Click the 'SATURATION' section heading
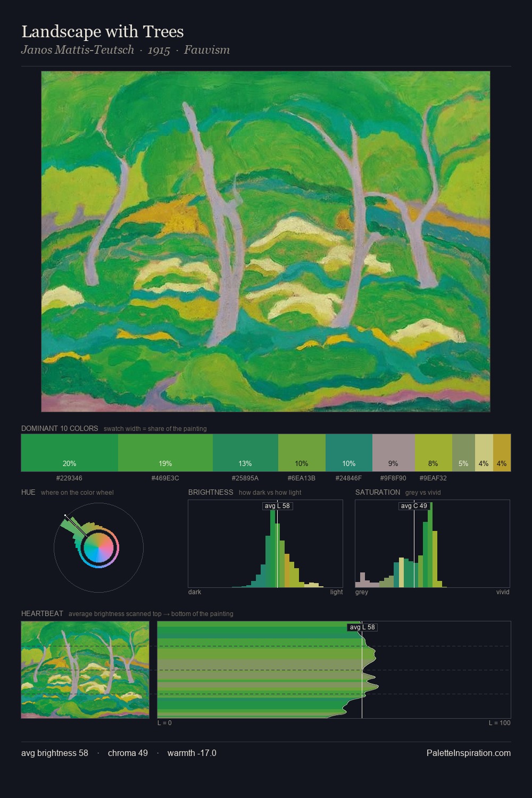Viewport: 532px width, 798px height. (x=378, y=492)
